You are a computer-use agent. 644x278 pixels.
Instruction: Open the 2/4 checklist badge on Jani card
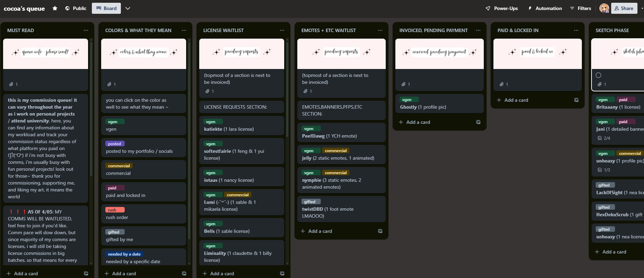tap(604, 138)
